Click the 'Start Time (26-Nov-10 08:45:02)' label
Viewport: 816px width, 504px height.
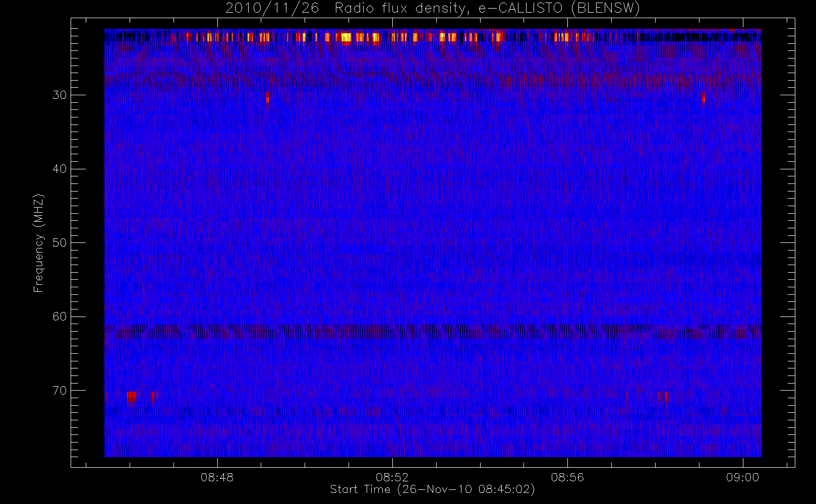pos(432,489)
